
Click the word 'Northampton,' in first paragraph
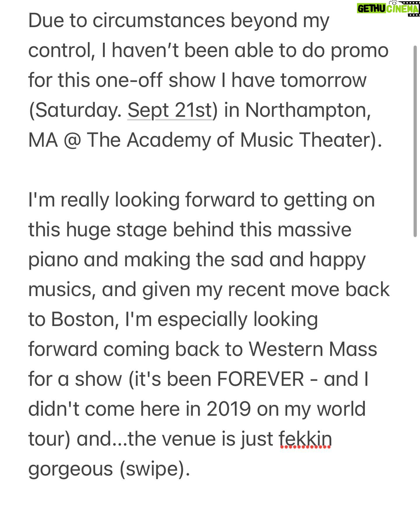pyautogui.click(x=308, y=111)
